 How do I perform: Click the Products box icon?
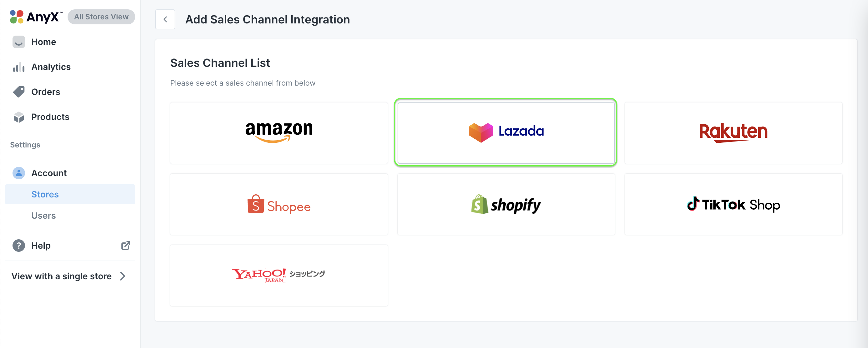(18, 117)
